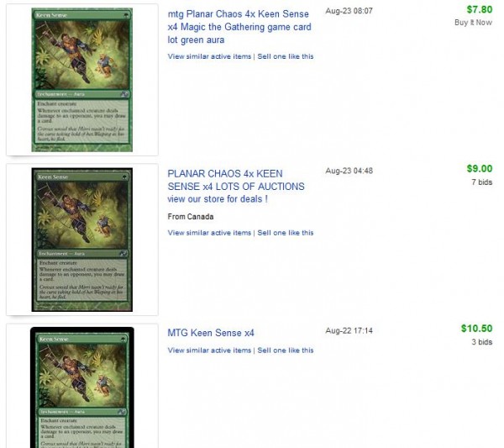Click 'Sell one like this' under third listing
This screenshot has height=448, width=504.
pyautogui.click(x=285, y=350)
